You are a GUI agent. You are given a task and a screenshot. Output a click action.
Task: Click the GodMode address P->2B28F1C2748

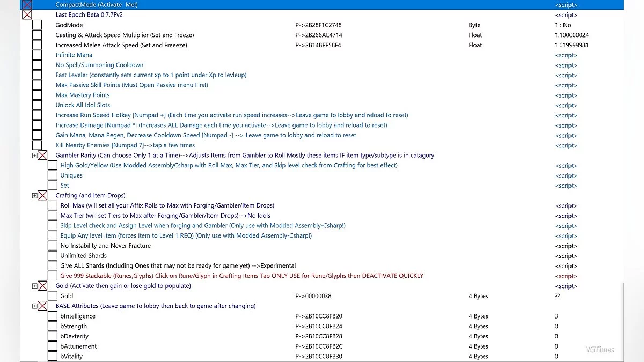click(318, 25)
